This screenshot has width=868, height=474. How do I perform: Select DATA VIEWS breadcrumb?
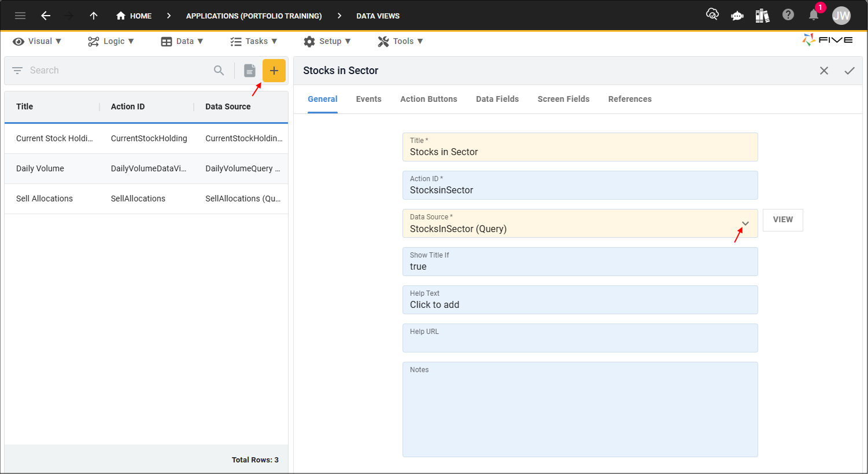point(378,16)
